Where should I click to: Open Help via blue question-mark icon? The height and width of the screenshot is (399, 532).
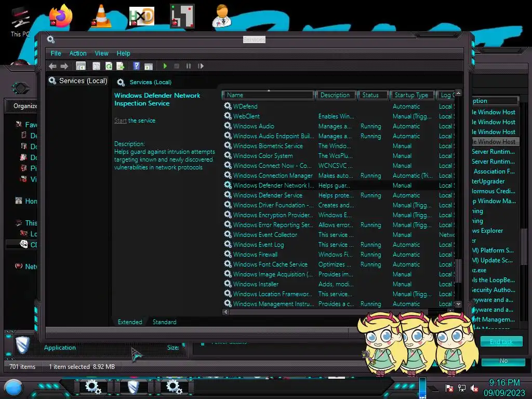137,66
